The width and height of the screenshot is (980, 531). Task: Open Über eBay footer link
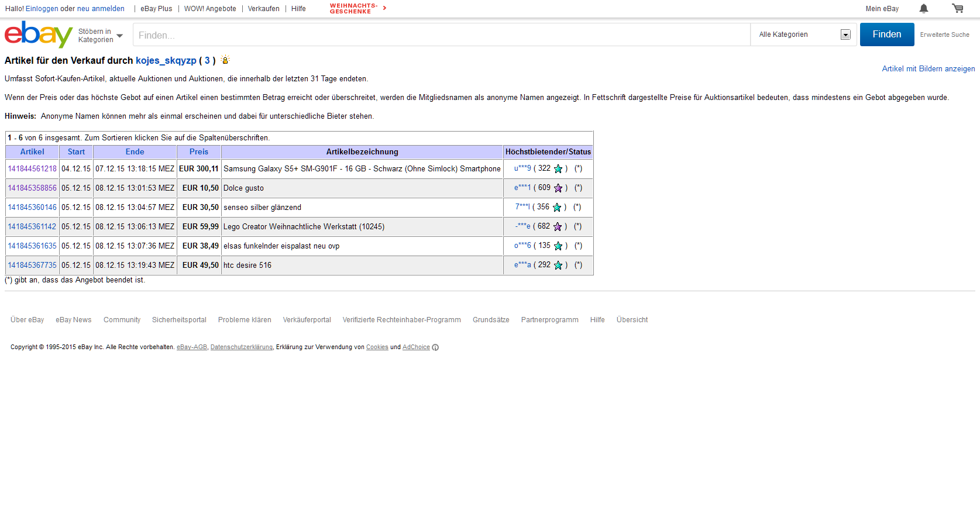click(27, 320)
